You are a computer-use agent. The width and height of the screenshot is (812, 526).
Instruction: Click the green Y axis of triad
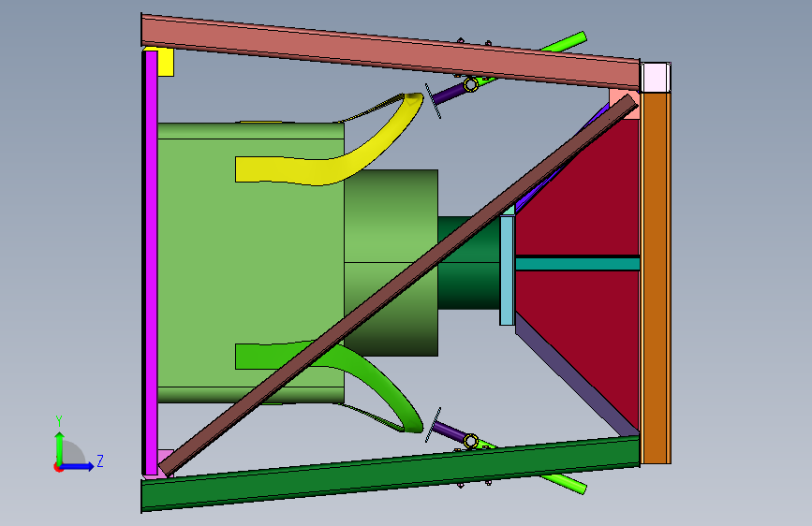(60, 448)
